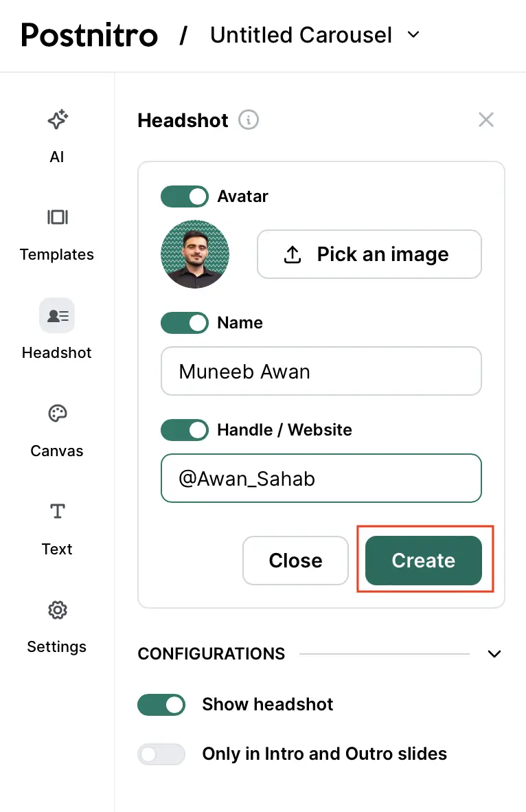Open the Canvas palette icon
This screenshot has height=812, width=526.
coord(57,414)
